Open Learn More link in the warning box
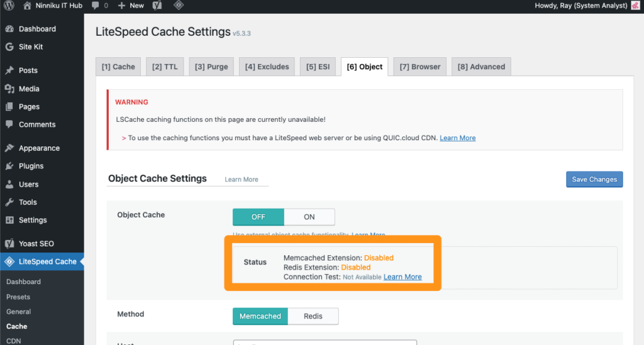The width and height of the screenshot is (644, 345). 458,138
